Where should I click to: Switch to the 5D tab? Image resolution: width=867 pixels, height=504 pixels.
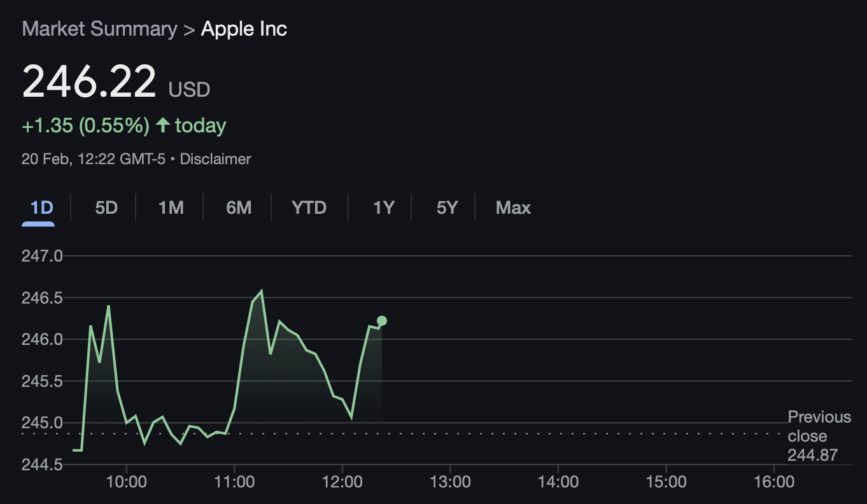(x=106, y=208)
